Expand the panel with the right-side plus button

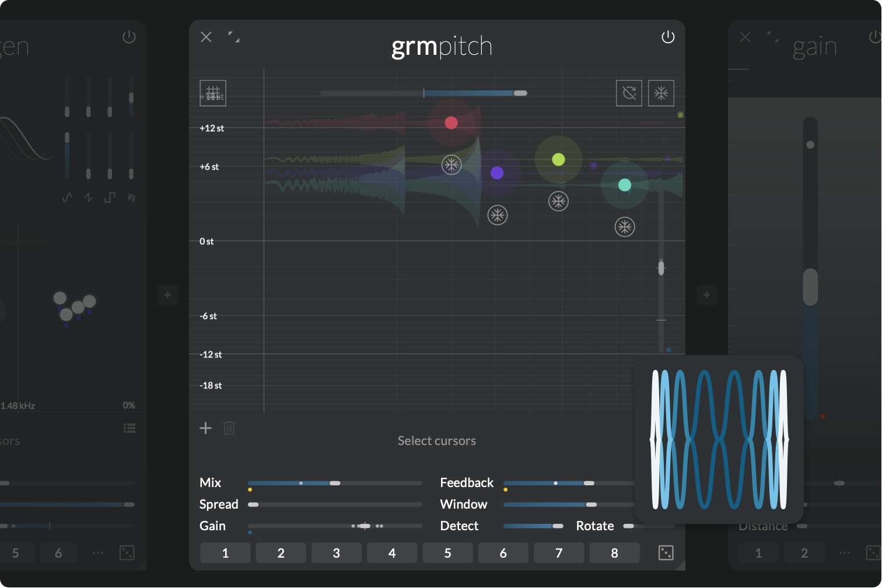point(706,295)
